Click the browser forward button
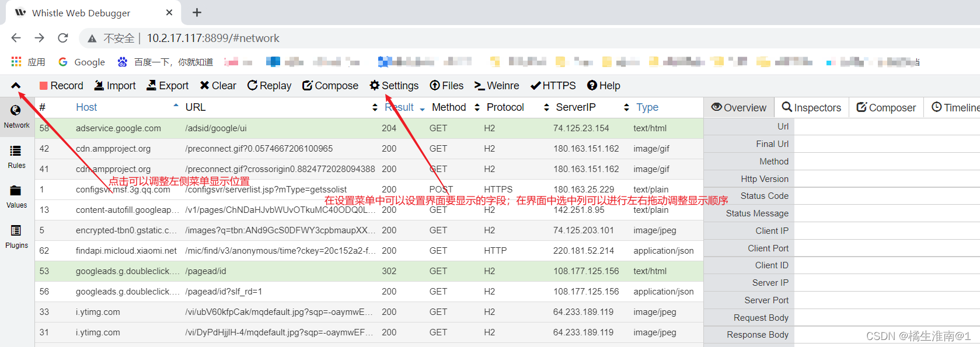Screen dimensions: 980x347 [39, 38]
